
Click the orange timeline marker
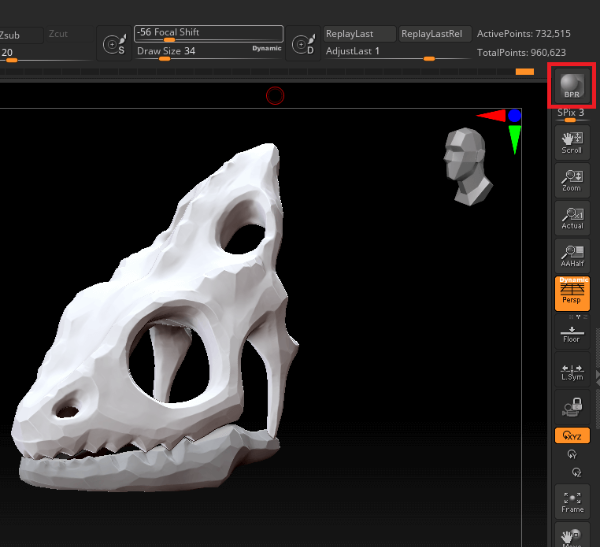525,72
